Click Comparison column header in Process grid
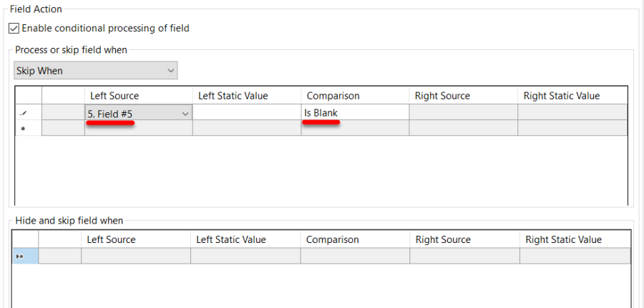The height and width of the screenshot is (308, 644). (x=333, y=96)
